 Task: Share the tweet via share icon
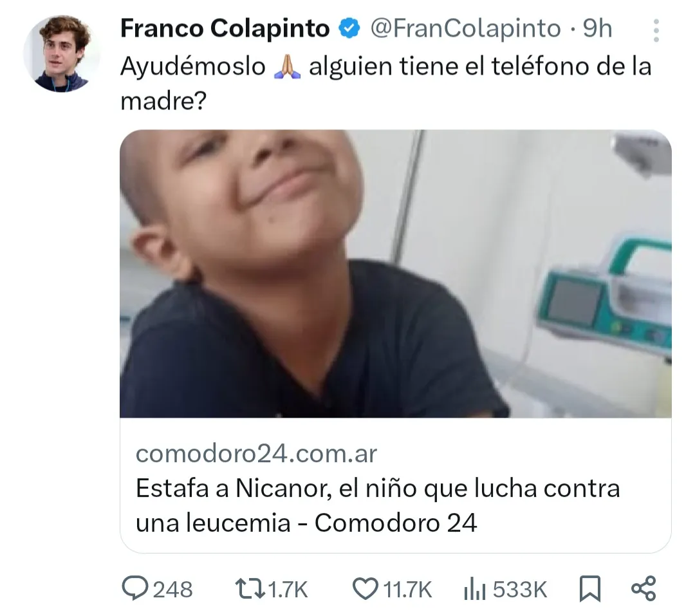pos(643,588)
